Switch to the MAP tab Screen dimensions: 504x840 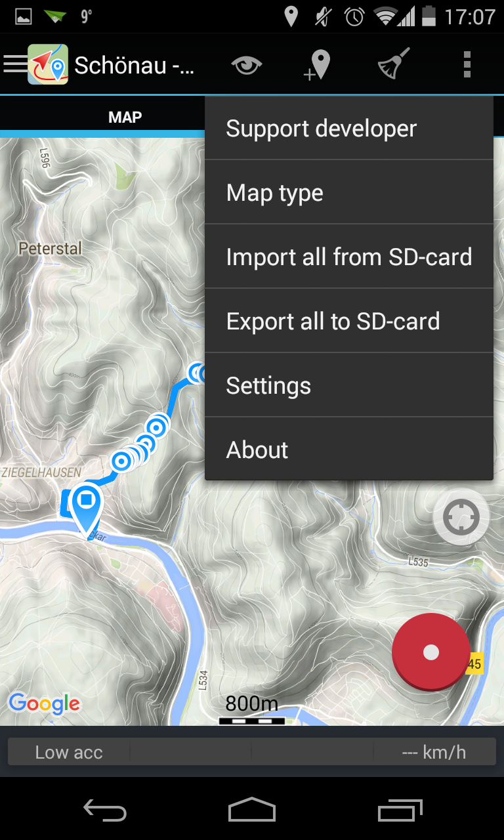pos(125,117)
